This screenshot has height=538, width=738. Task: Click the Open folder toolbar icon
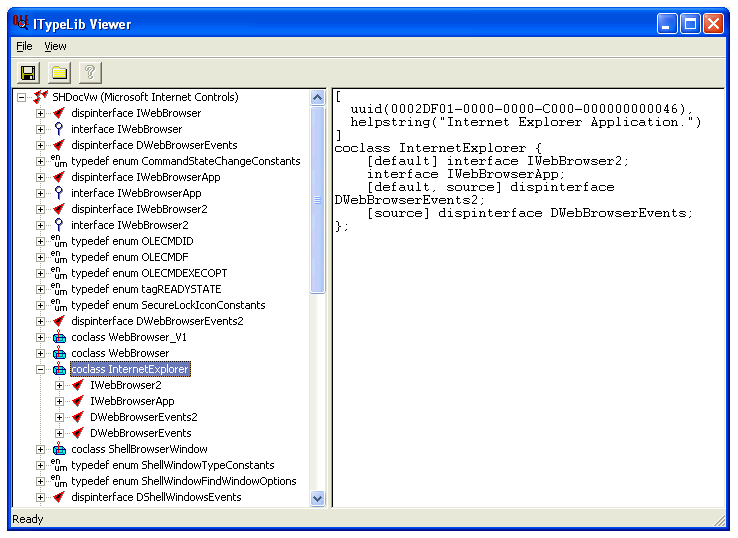coord(59,72)
